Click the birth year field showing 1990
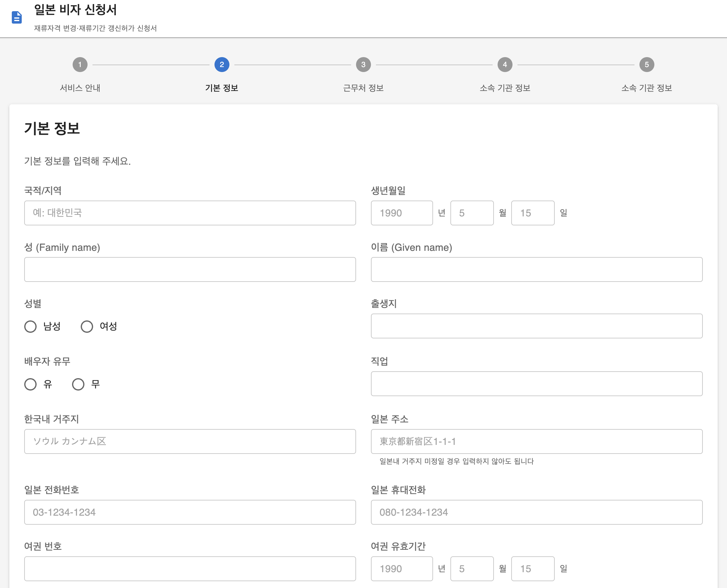The image size is (727, 588). (x=402, y=213)
